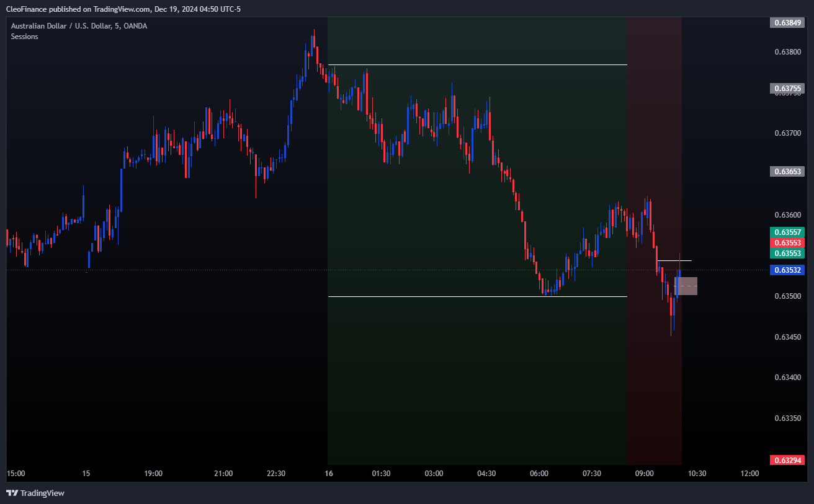The width and height of the screenshot is (814, 504).
Task: Click the 01:30 time axis label
Action: click(381, 474)
